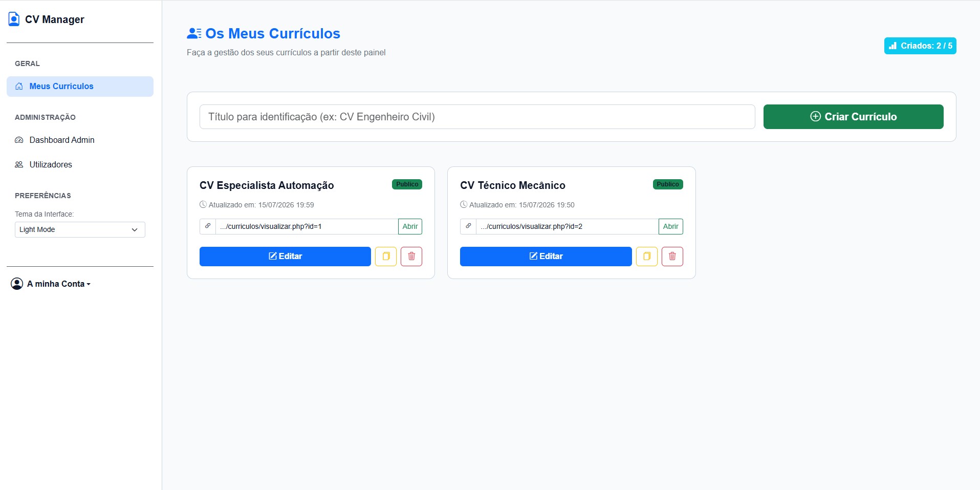The image size is (980, 490).
Task: Click the green Criar Currículo button
Action: [x=853, y=117]
